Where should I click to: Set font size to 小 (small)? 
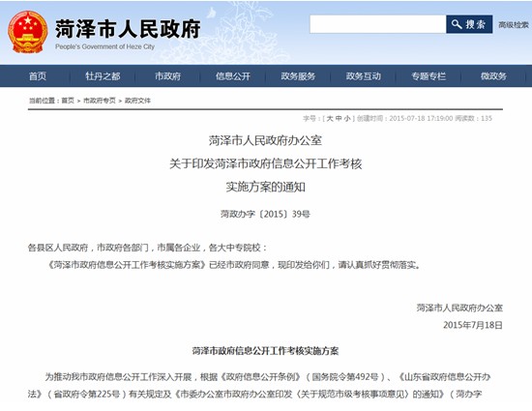pyautogui.click(x=347, y=118)
